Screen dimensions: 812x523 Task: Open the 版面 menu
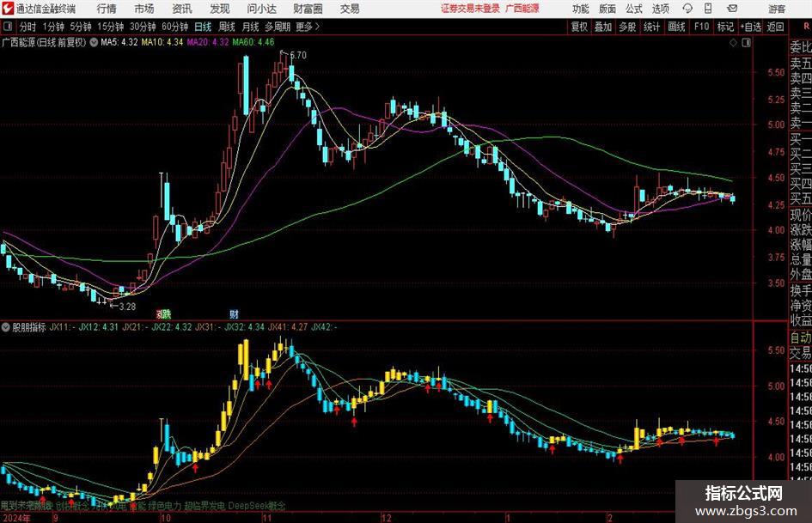click(x=607, y=9)
